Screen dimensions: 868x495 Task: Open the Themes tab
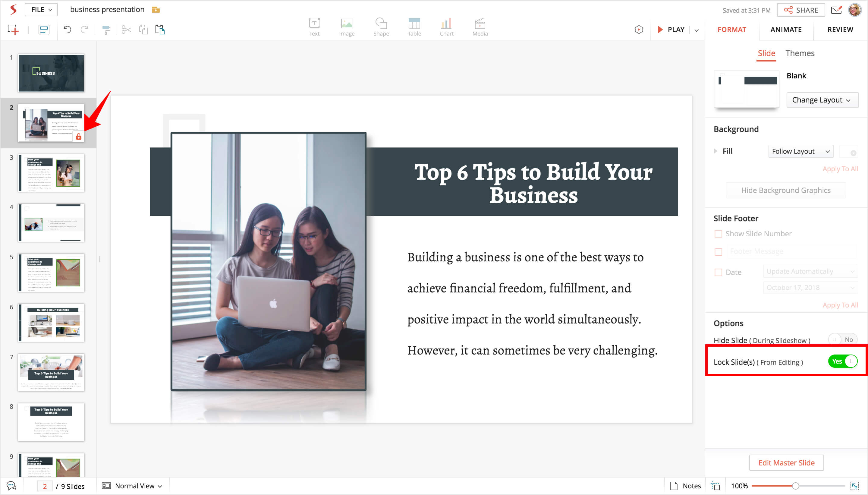coord(800,53)
